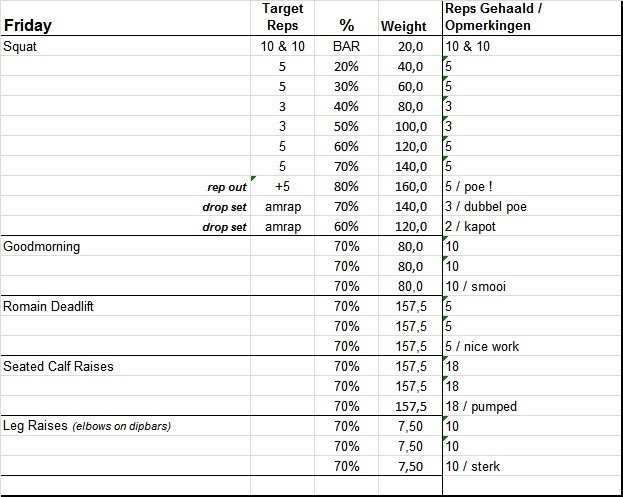Click the '10 / sterk' remark cell
Screen dimensions: 623x497
tap(474, 466)
